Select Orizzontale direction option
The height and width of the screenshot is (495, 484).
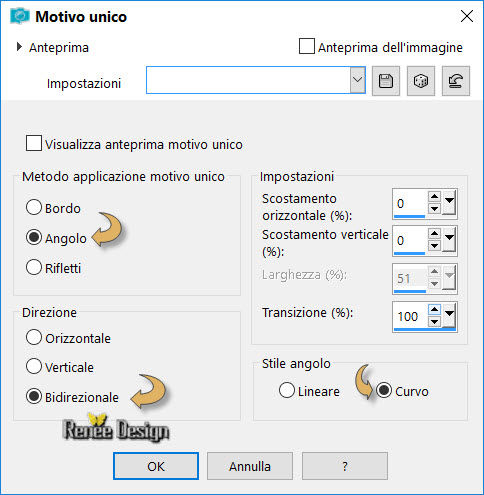point(34,337)
